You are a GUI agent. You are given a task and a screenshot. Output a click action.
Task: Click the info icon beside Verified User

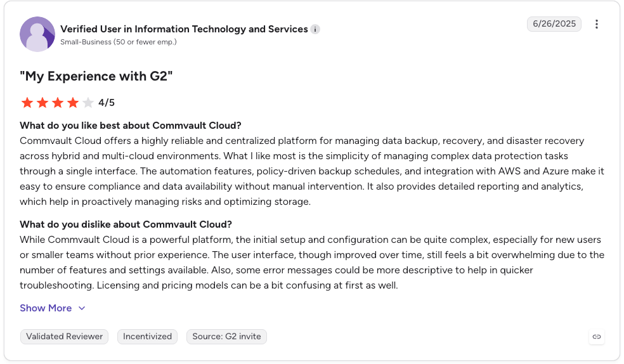coord(315,29)
